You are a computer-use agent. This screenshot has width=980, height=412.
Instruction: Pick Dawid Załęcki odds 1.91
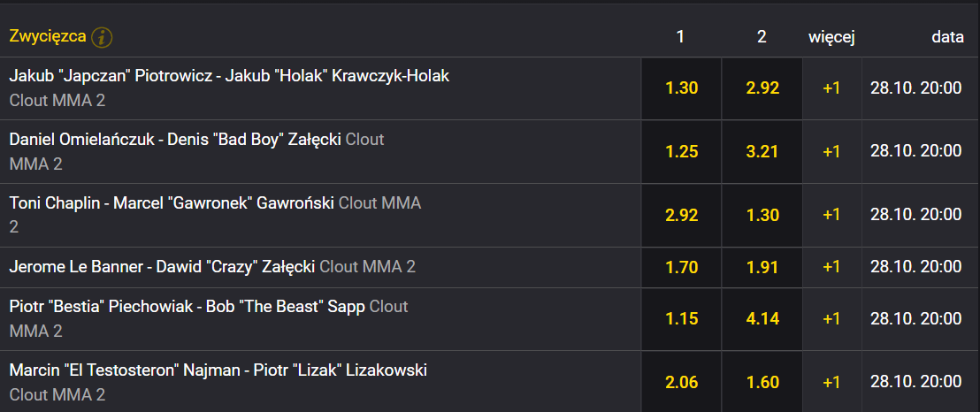click(x=762, y=268)
